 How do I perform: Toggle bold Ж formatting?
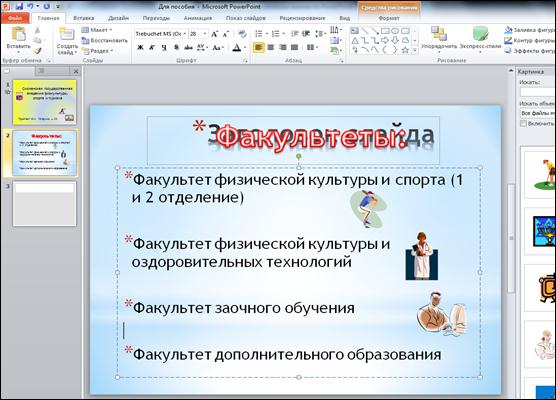[140, 48]
